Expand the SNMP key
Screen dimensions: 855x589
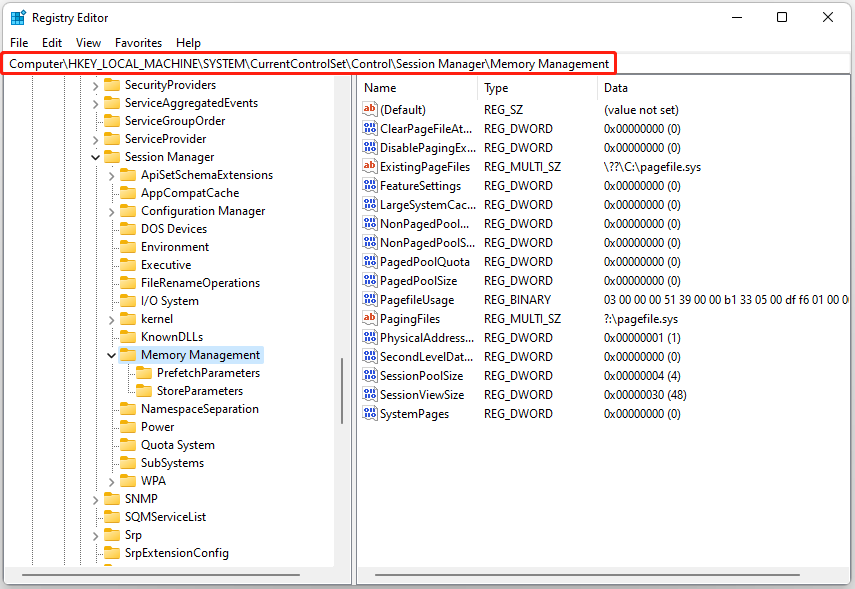coord(95,500)
